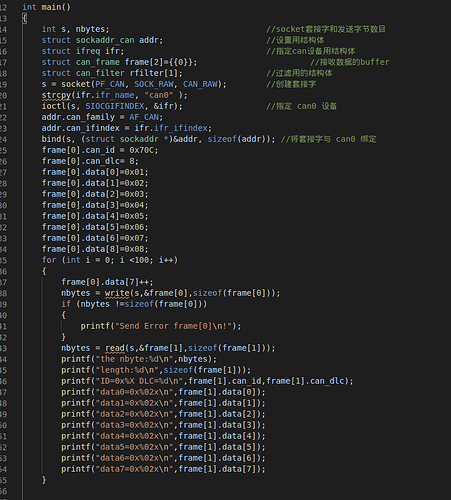Click 'addr.can_family = AF_CAN;' line

(102, 117)
